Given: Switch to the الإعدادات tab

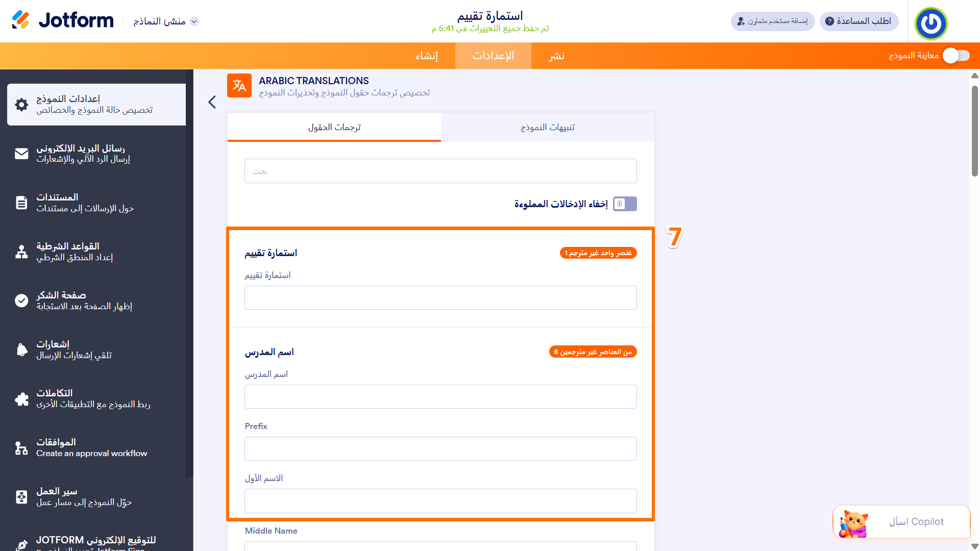Looking at the screenshot, I should [493, 56].
